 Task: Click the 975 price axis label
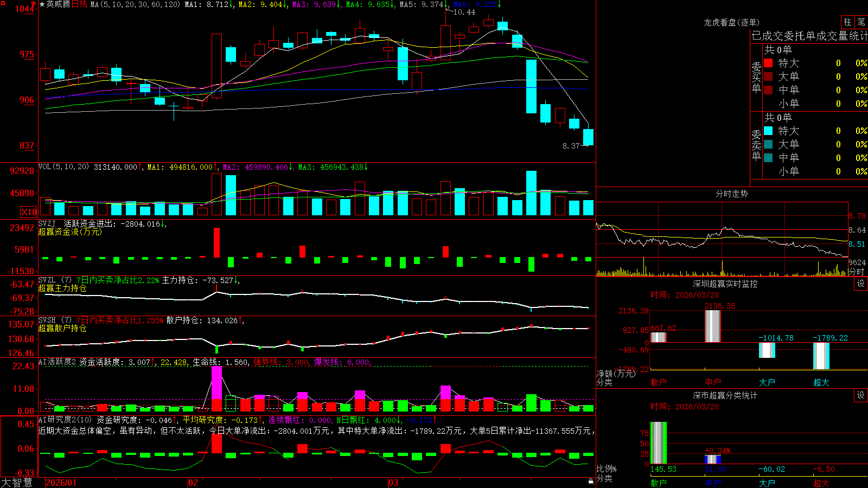[x=27, y=54]
